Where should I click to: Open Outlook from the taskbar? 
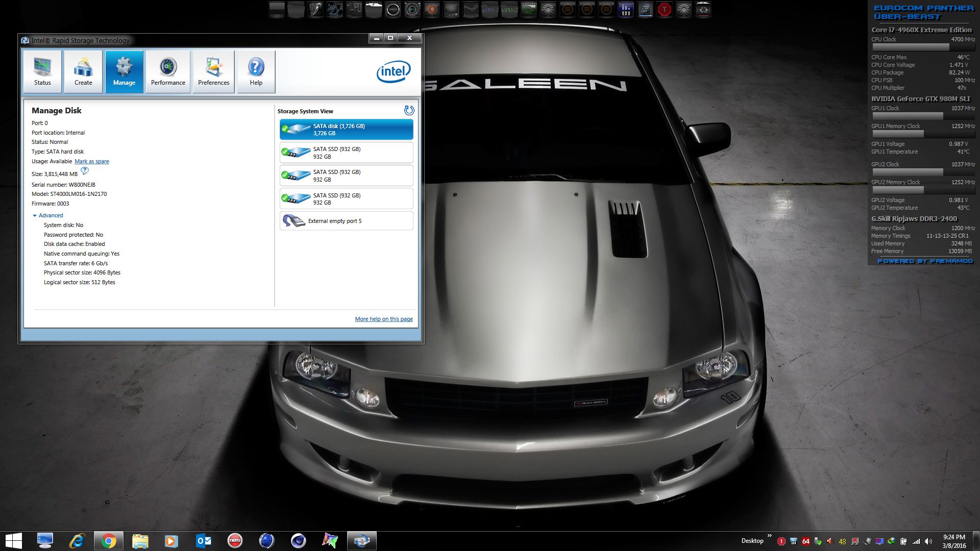pyautogui.click(x=203, y=541)
